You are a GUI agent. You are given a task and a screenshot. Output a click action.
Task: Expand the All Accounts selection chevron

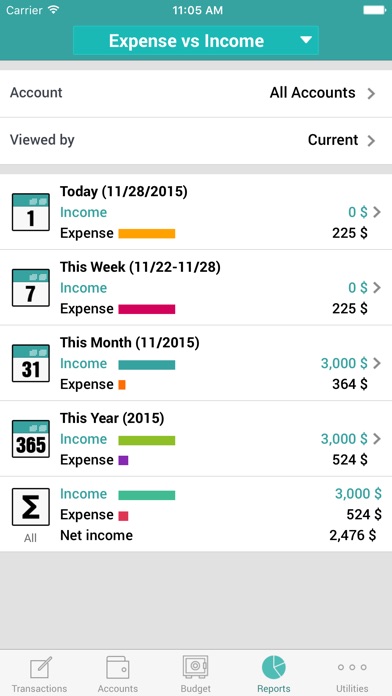(x=371, y=93)
